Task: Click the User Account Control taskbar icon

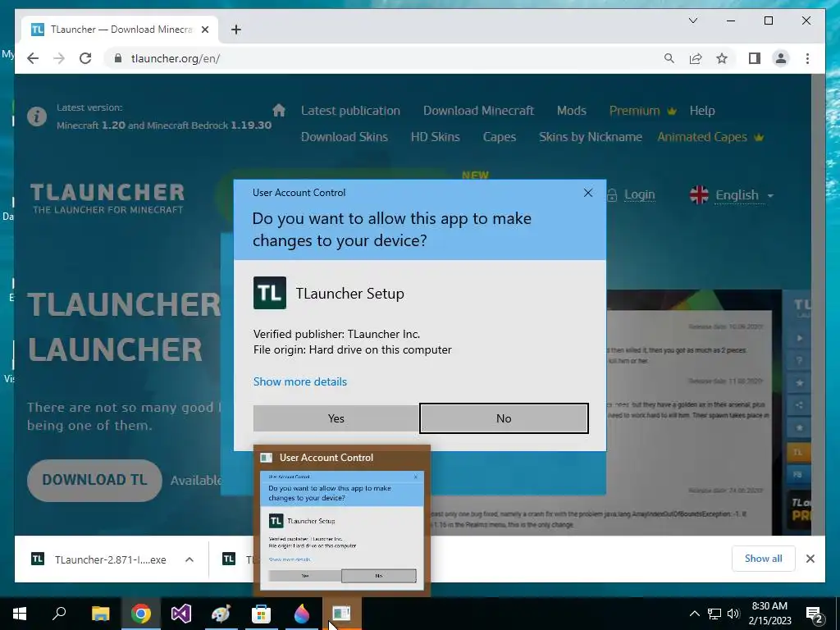Action: tap(342, 614)
